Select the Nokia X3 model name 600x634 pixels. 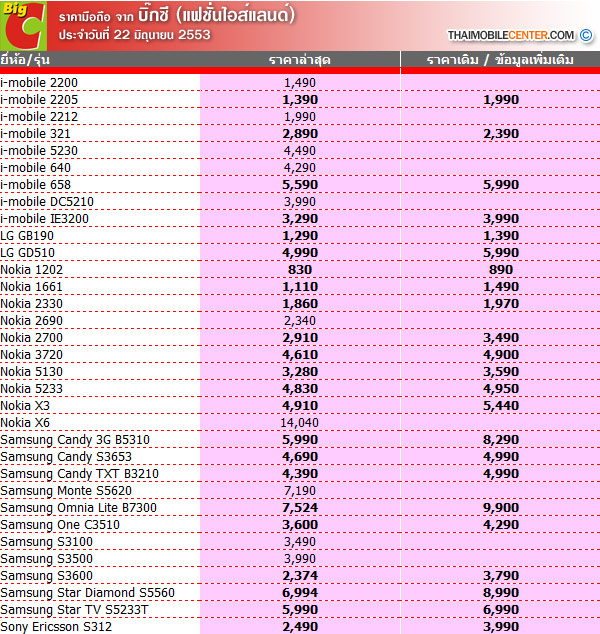click(x=25, y=406)
